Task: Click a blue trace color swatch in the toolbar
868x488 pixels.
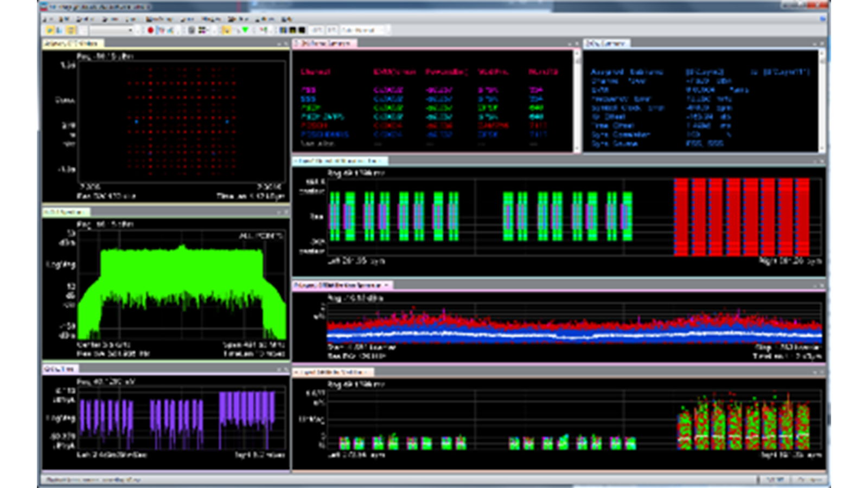Action: click(282, 31)
